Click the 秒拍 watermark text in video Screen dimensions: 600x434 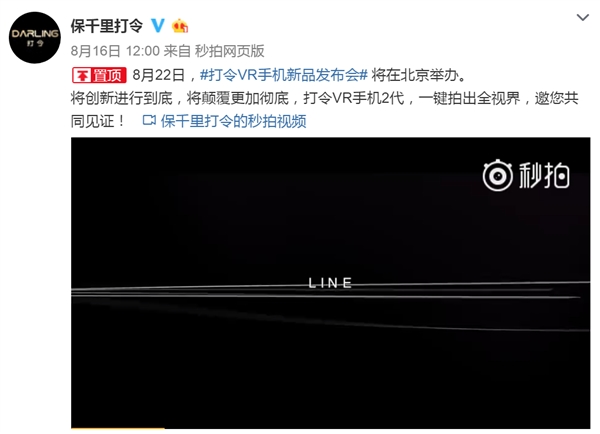(x=544, y=175)
